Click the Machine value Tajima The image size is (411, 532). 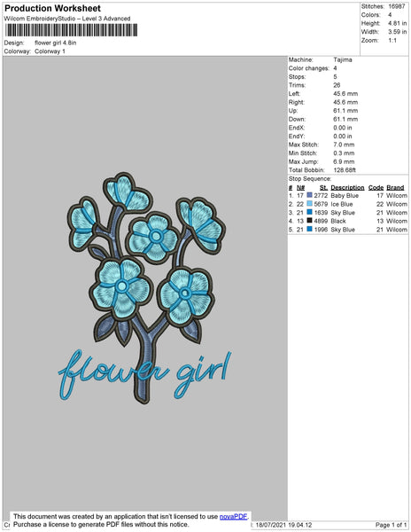point(343,59)
